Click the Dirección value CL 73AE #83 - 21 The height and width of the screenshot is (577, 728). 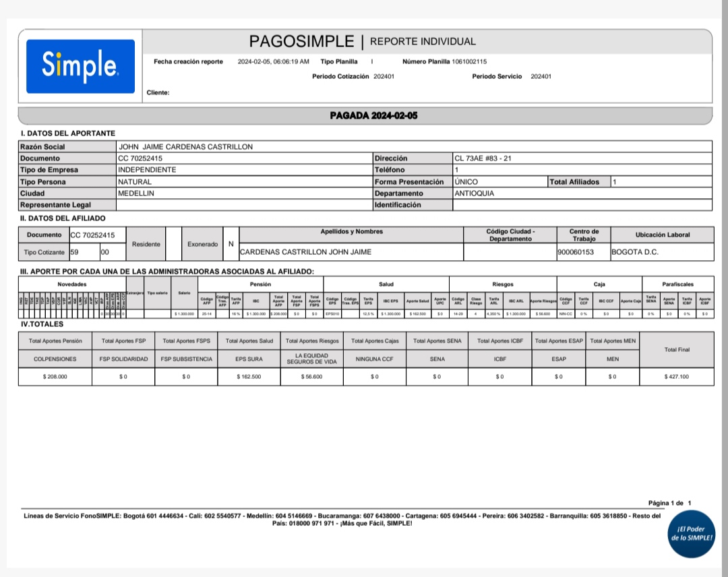point(483,158)
